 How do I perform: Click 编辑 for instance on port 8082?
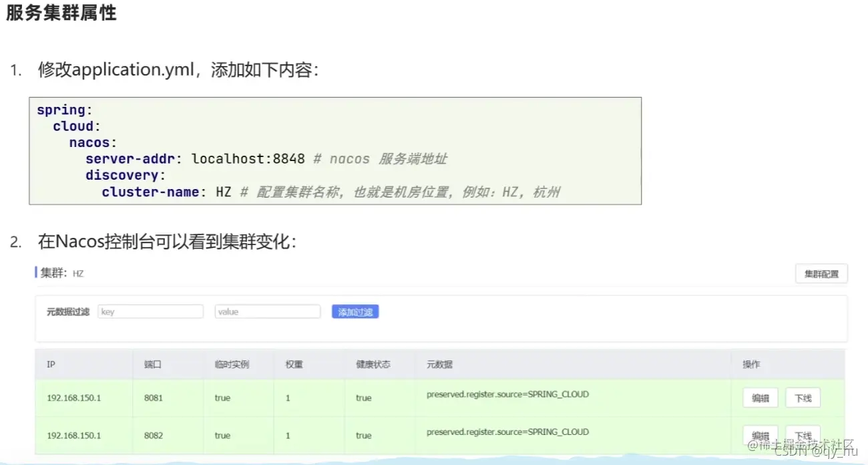[760, 434]
